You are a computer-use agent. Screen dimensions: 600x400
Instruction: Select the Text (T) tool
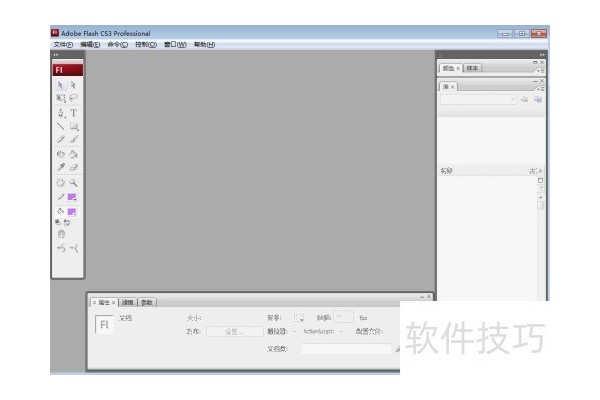pyautogui.click(x=73, y=113)
